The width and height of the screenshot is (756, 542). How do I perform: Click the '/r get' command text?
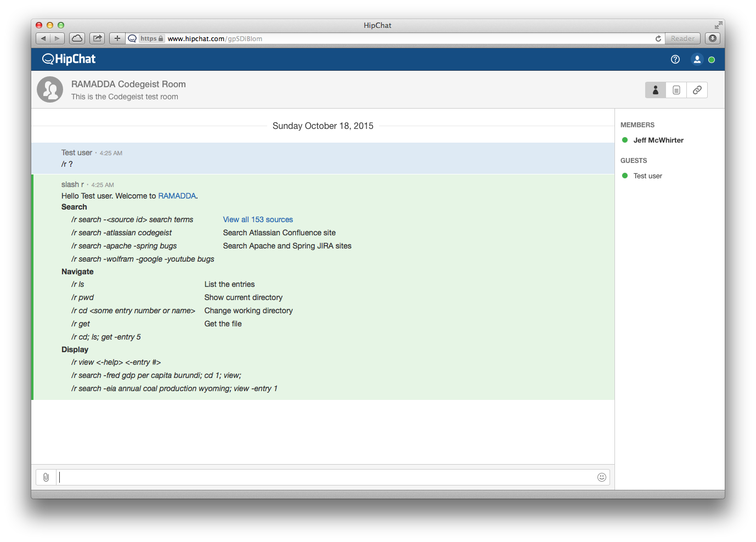(81, 324)
